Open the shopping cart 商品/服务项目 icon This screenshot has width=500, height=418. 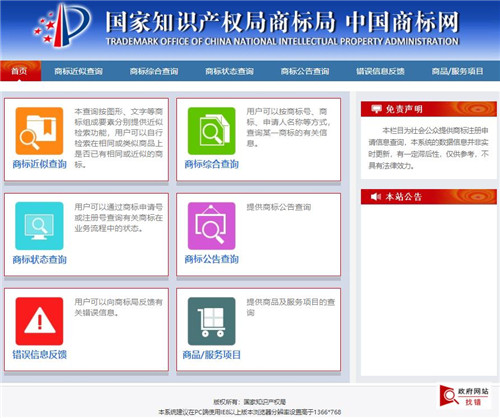tap(211, 321)
